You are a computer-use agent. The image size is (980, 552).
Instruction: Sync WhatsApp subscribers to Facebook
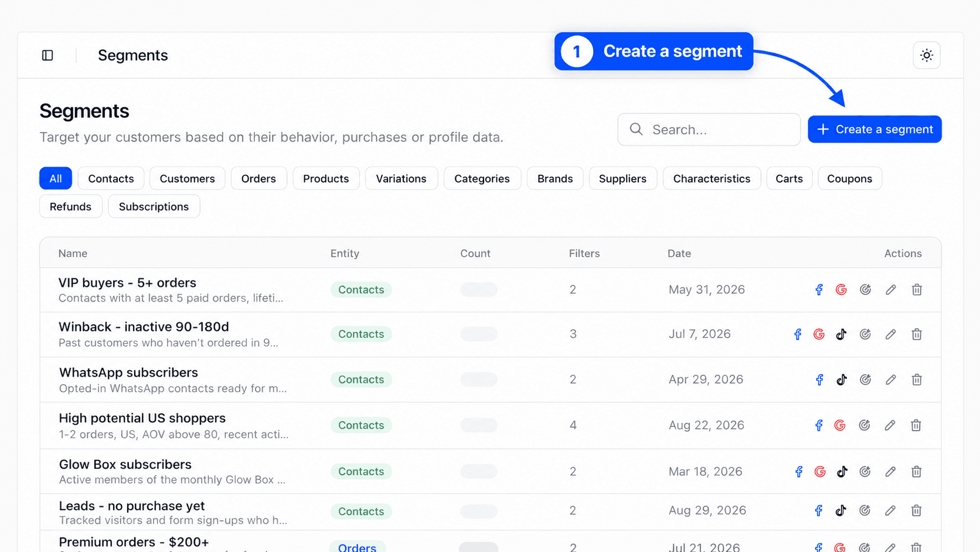click(819, 380)
